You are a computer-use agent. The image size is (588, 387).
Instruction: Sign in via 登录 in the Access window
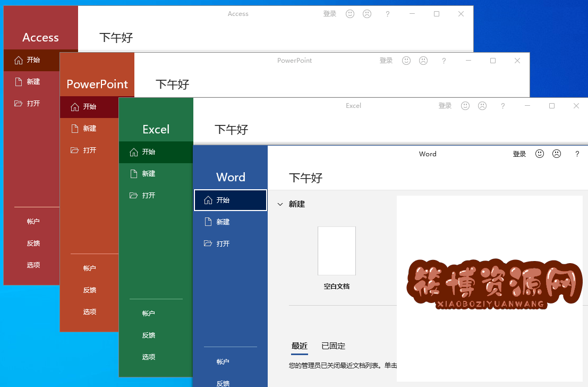[330, 14]
